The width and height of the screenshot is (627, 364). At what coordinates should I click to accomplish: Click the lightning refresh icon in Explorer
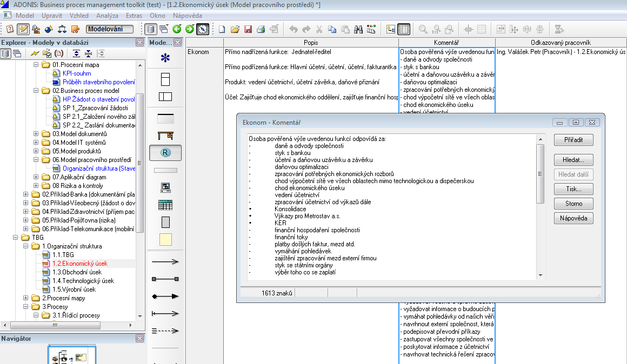(x=35, y=53)
